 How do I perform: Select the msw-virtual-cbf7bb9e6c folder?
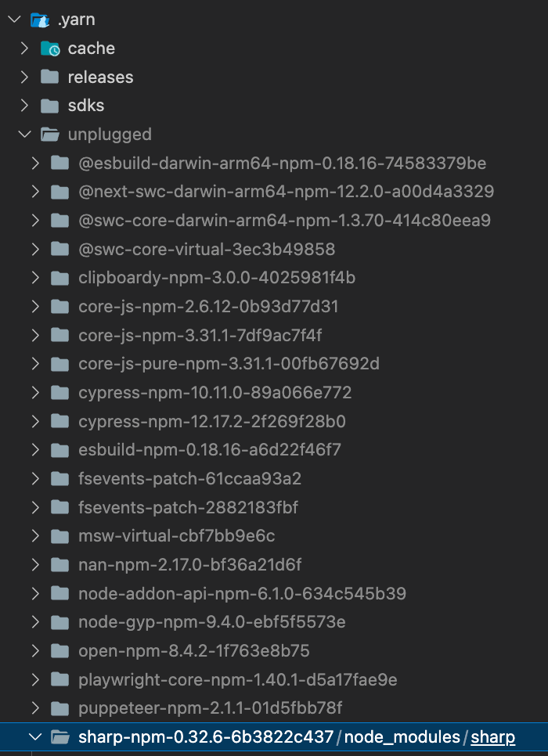176,536
